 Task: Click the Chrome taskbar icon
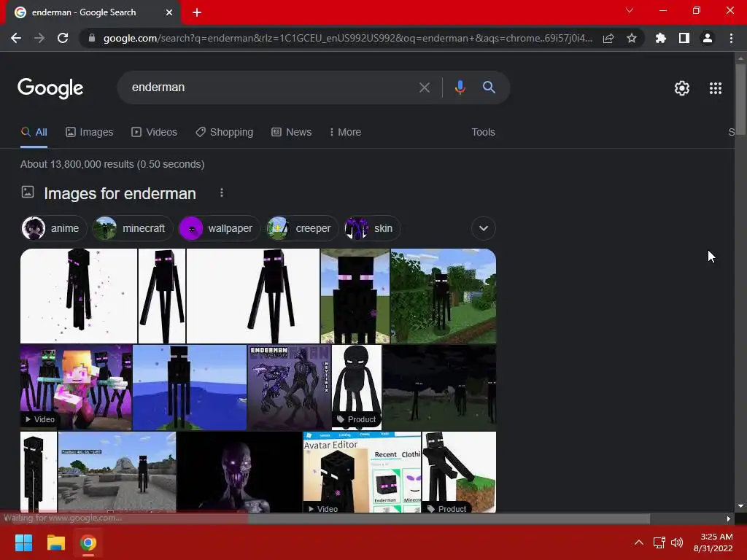coord(88,542)
